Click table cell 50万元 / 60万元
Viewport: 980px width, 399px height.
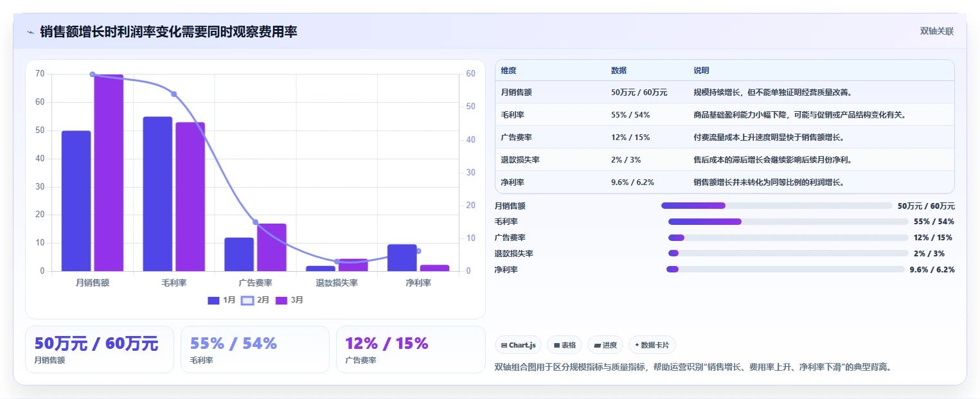point(639,93)
